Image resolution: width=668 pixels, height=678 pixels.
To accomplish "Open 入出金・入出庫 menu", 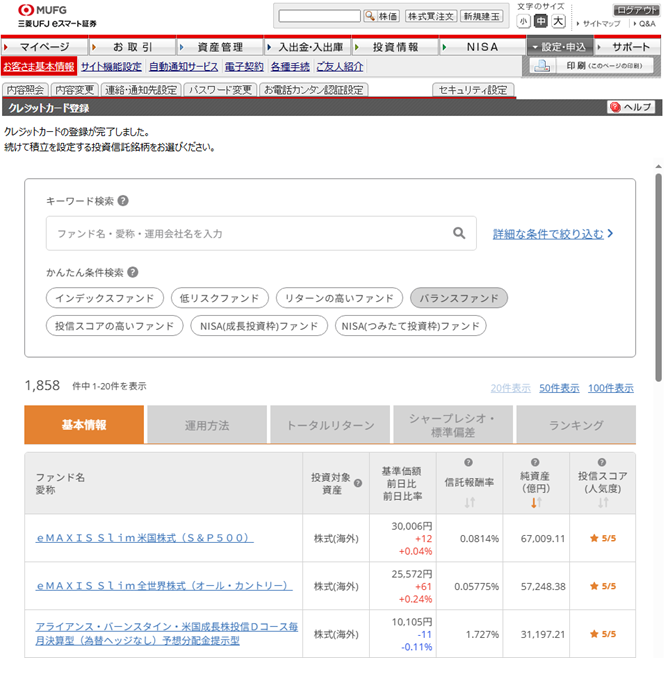I will [x=308, y=47].
